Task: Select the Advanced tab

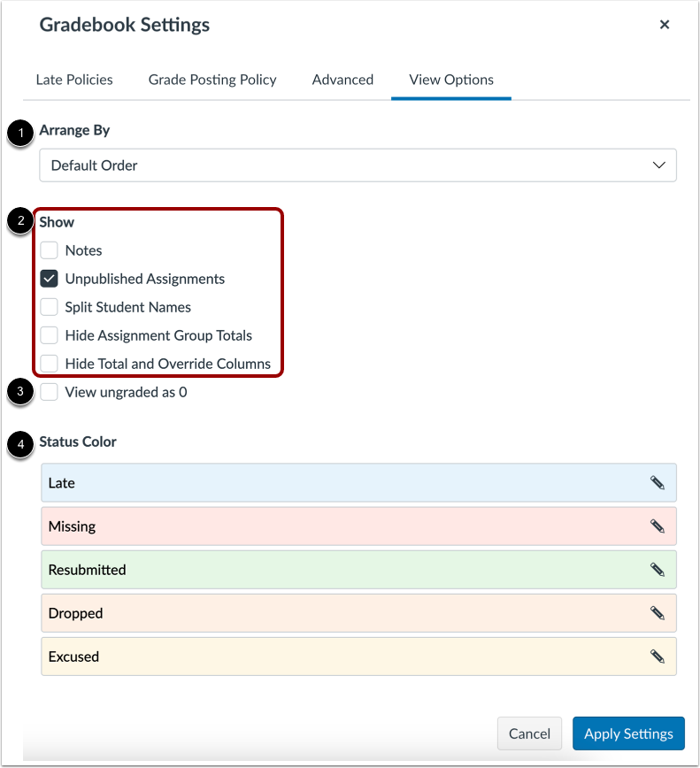Action: [342, 80]
